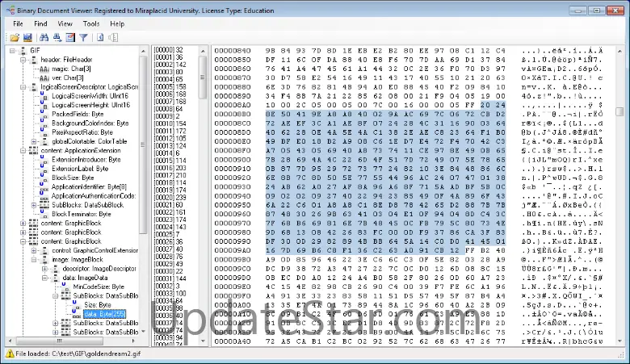Image resolution: width=630 pixels, height=364 pixels.
Task: Select the BlockTerminator: Byte row
Action: pos(81,215)
